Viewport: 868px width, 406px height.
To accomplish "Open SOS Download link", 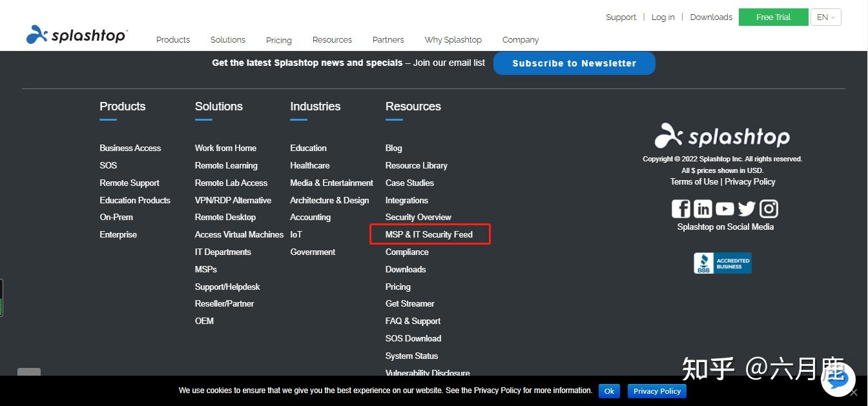I will click(x=413, y=338).
